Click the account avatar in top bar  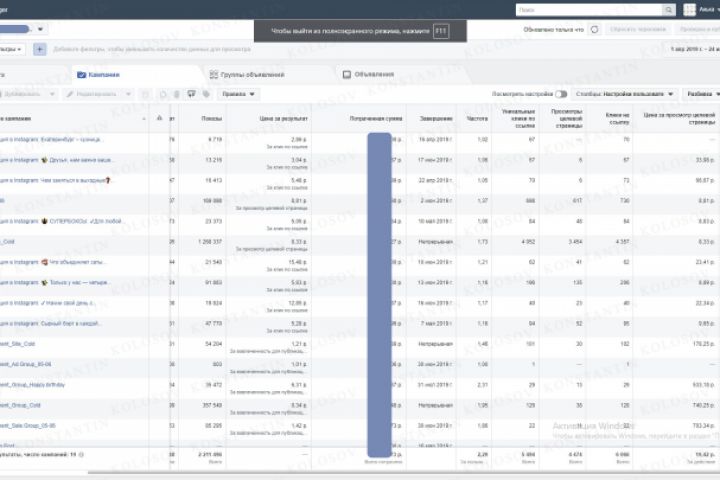click(x=689, y=10)
